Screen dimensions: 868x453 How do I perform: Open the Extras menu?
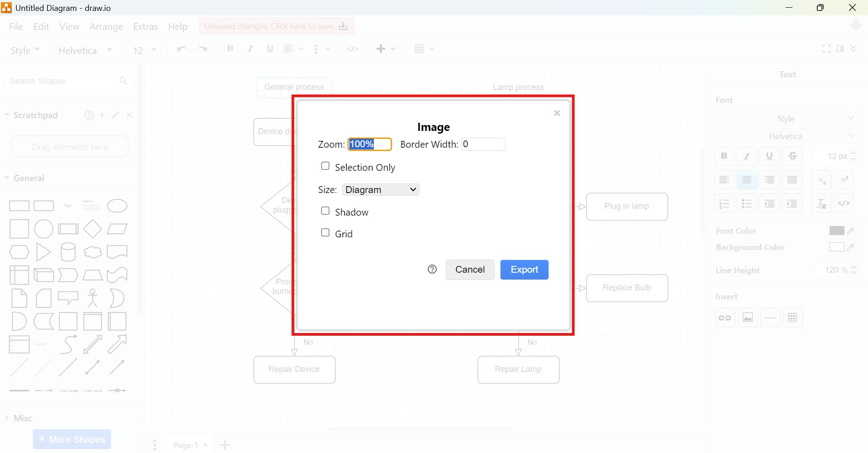click(x=145, y=26)
